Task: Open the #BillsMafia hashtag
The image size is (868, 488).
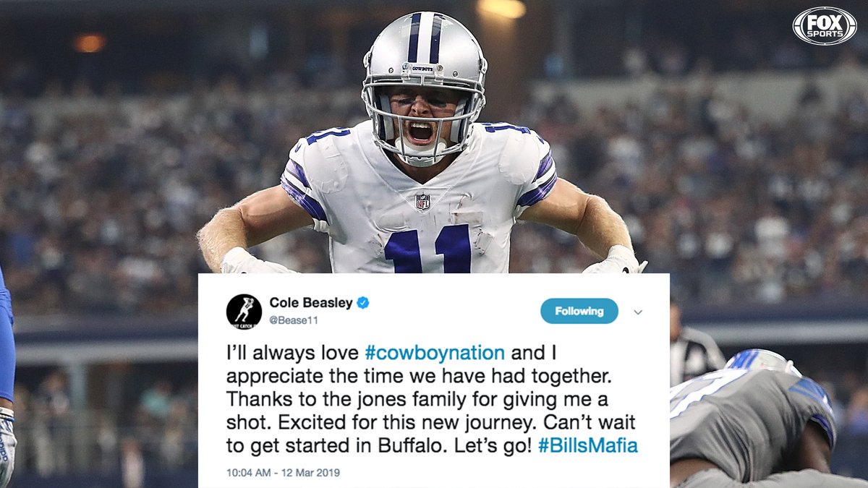Action: click(x=588, y=445)
